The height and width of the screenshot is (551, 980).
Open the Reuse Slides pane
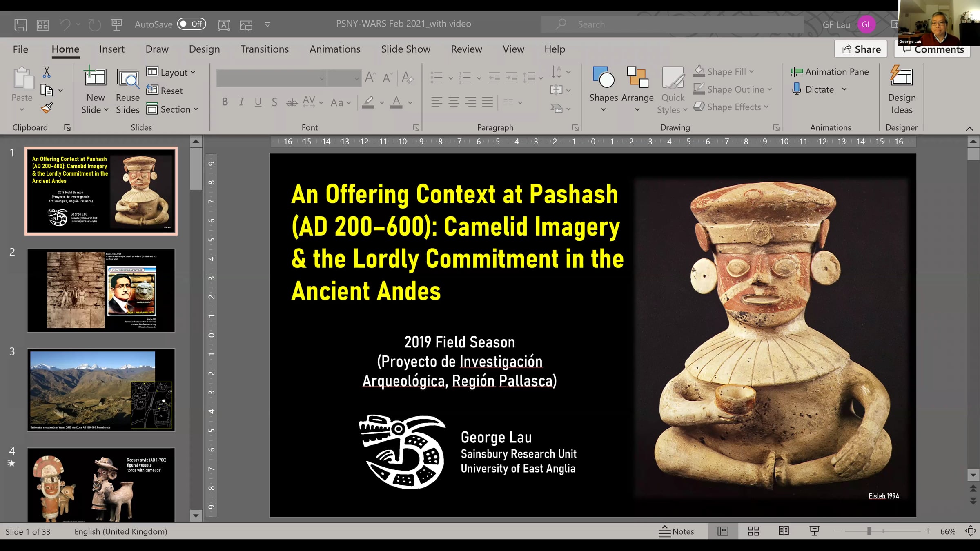[x=127, y=91]
